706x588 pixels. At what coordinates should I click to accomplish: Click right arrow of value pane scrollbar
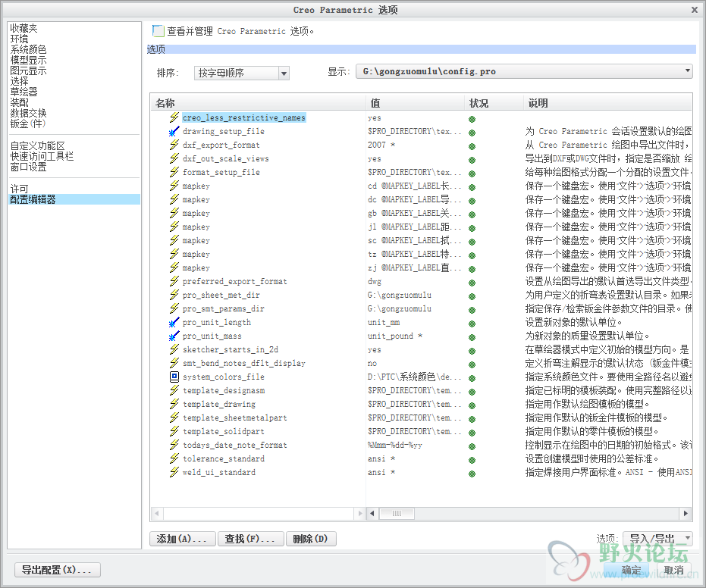click(686, 513)
